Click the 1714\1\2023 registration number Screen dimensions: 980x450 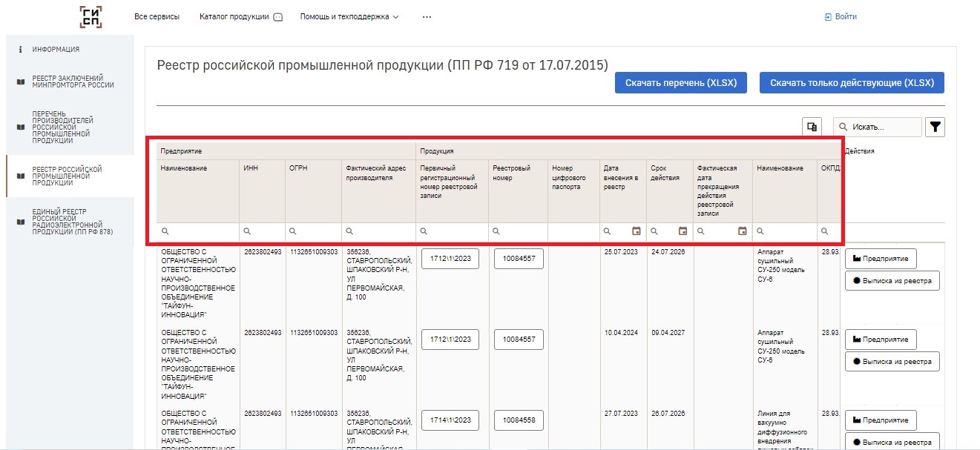tap(450, 420)
